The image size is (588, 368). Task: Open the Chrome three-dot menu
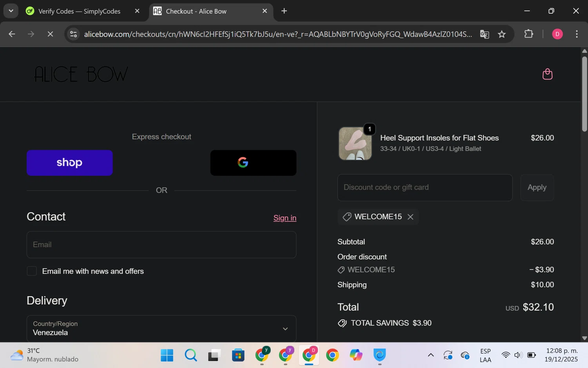[x=577, y=34]
